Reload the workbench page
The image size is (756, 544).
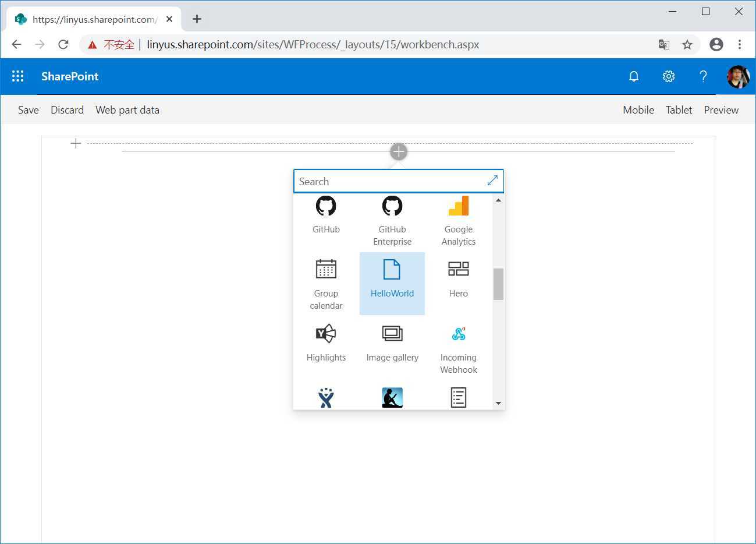[63, 44]
